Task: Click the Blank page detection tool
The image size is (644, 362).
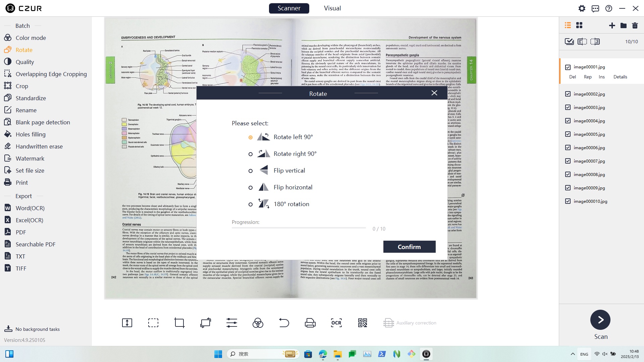Action: click(x=43, y=122)
